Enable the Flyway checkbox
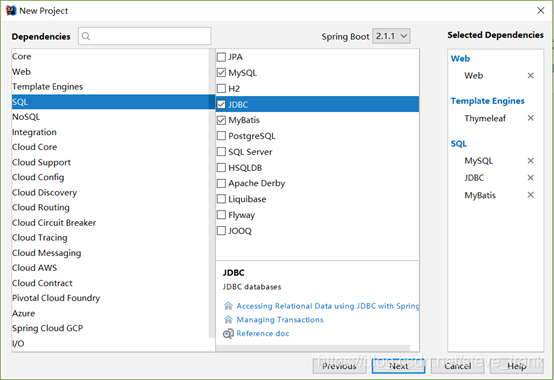Viewport: 554px width, 380px height. click(221, 215)
